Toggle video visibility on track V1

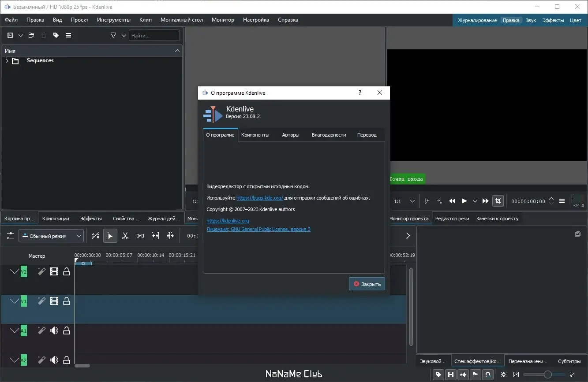pos(54,301)
